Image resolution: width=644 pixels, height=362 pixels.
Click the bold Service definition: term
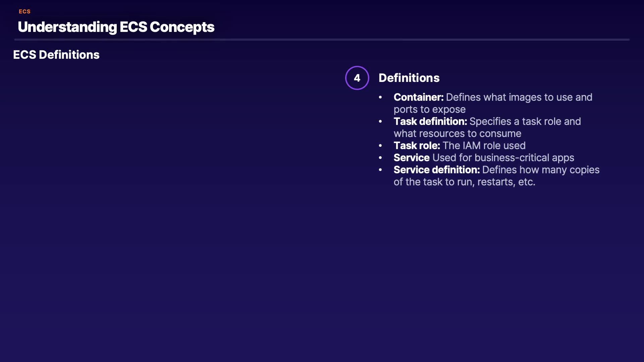tap(436, 170)
